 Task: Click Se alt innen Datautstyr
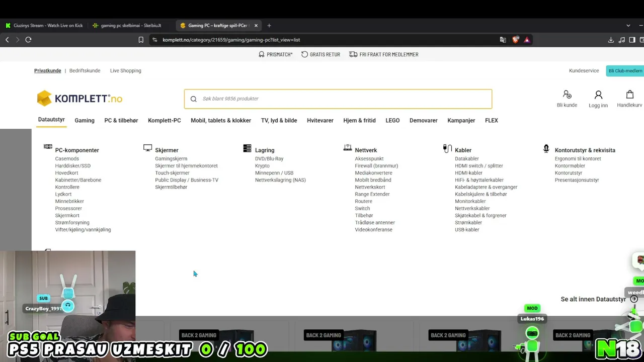click(x=594, y=299)
